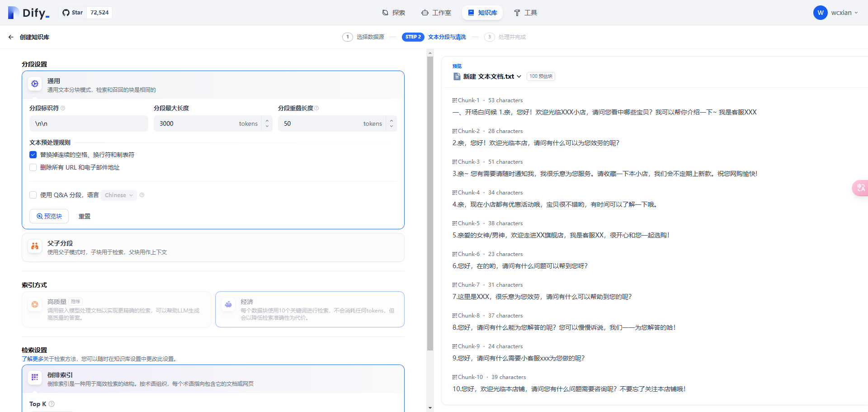Select the 倒排索引 retrieval option
Viewport: 868px width, 412px height.
tap(213, 379)
